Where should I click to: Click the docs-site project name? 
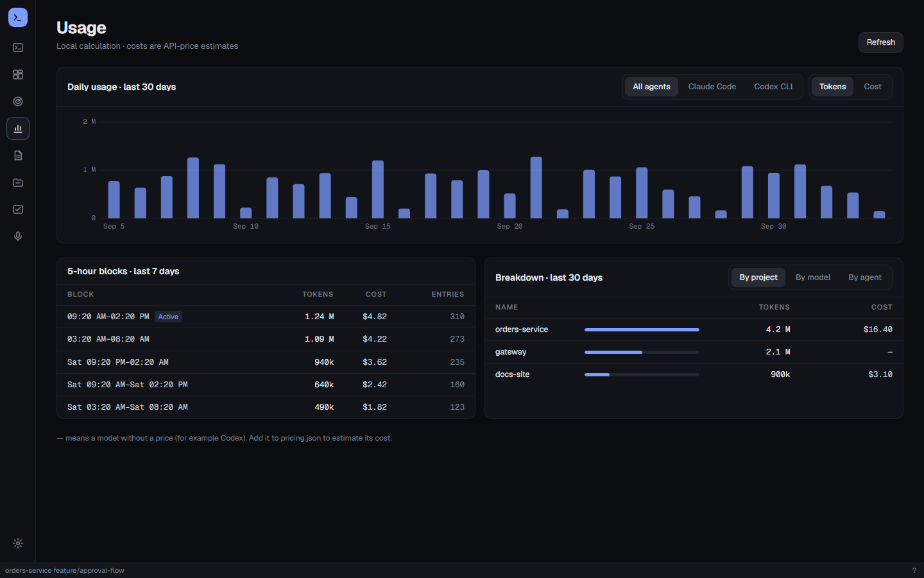click(x=512, y=374)
